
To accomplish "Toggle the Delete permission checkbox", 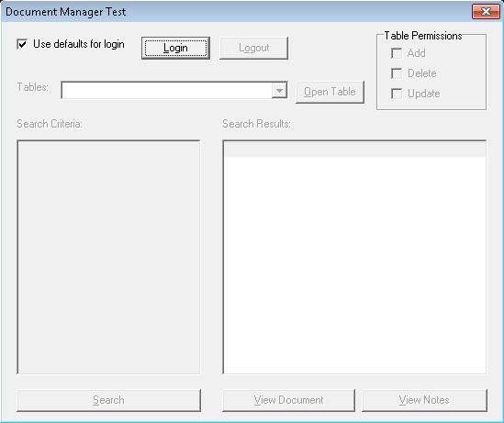I will click(x=397, y=73).
